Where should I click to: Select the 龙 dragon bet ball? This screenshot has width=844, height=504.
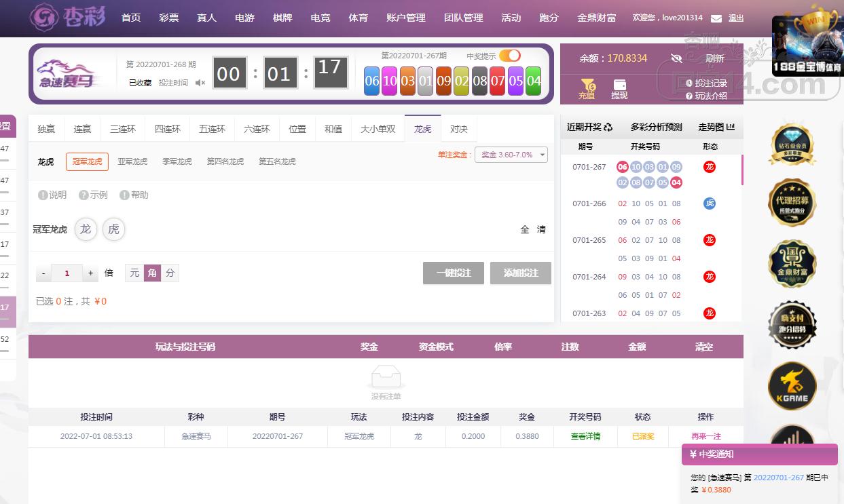pyautogui.click(x=86, y=229)
